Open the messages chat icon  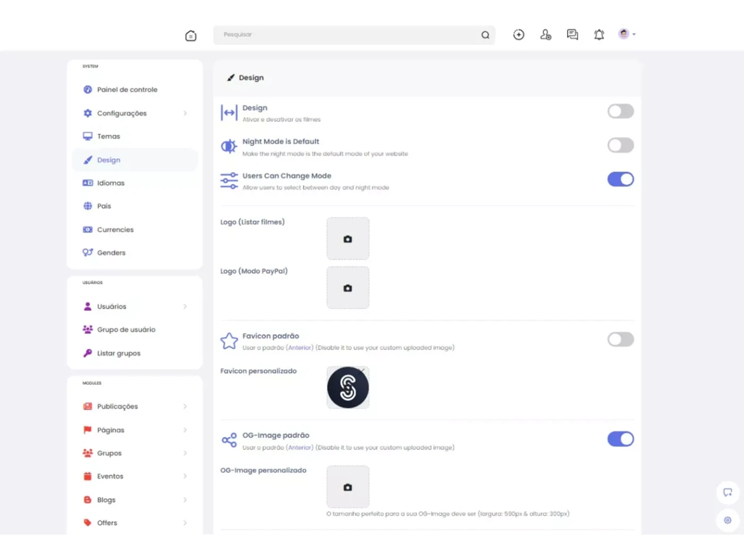[572, 35]
